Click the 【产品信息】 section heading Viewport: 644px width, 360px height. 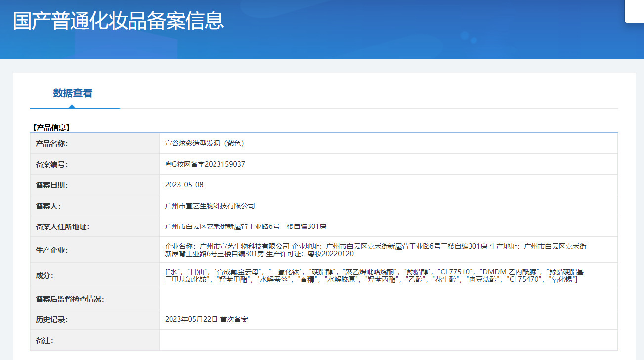point(51,127)
